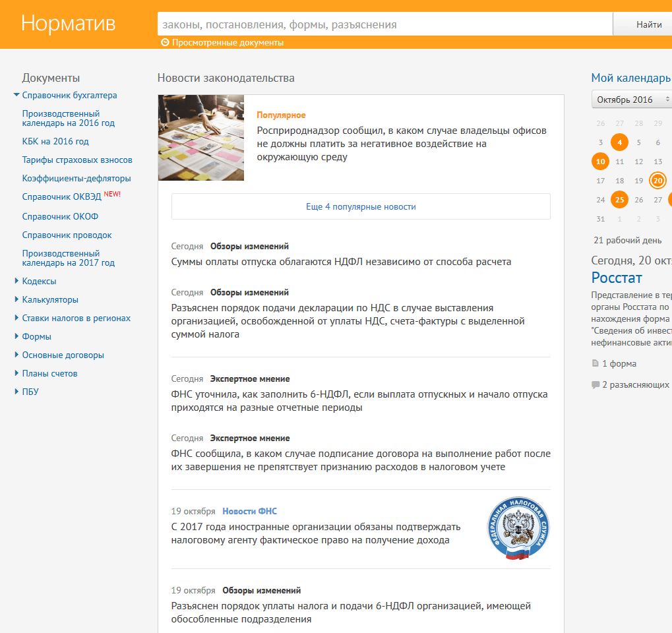Open article ФНС уточнила, как заполнить 6-НДФЛ
672x633 pixels.
(359, 401)
